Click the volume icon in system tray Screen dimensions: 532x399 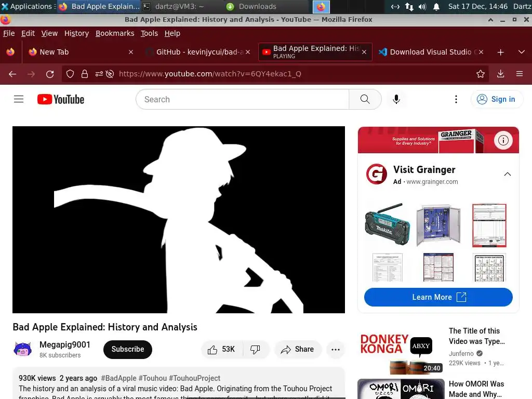pyautogui.click(x=422, y=7)
